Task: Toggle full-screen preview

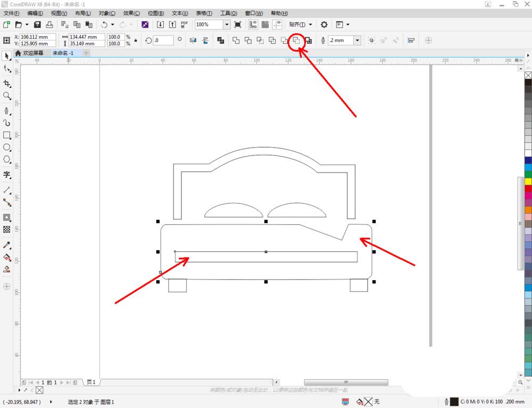Action: pyautogui.click(x=238, y=25)
